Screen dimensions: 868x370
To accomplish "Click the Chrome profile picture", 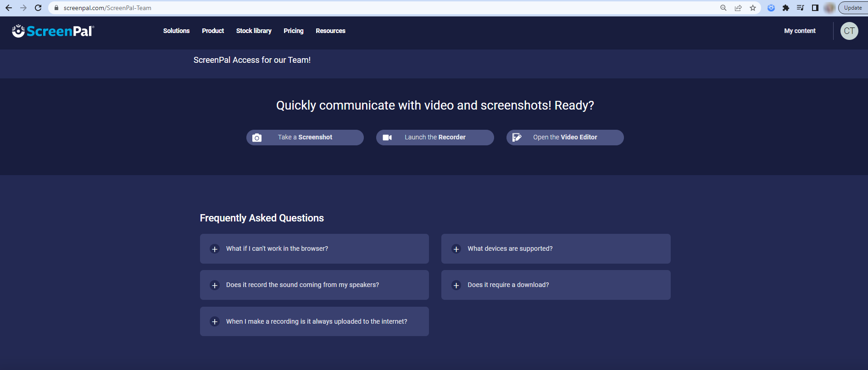I will point(829,8).
